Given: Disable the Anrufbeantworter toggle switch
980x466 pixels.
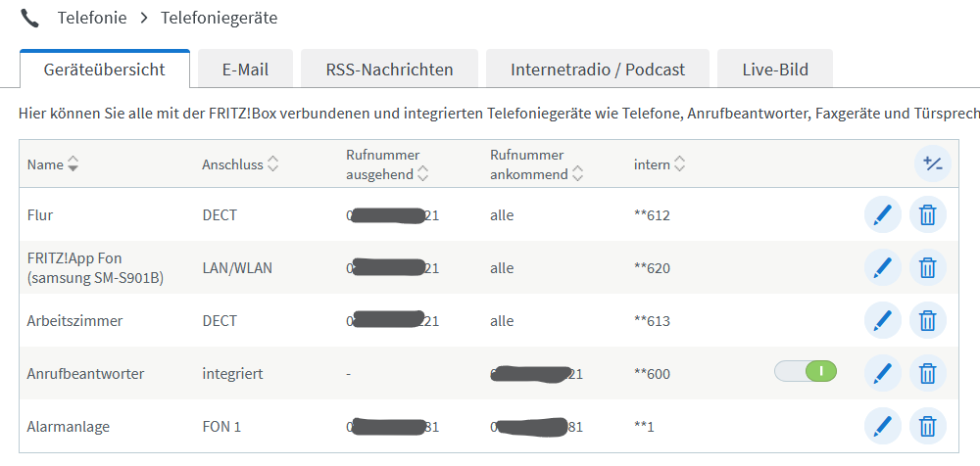Looking at the screenshot, I should (806, 372).
